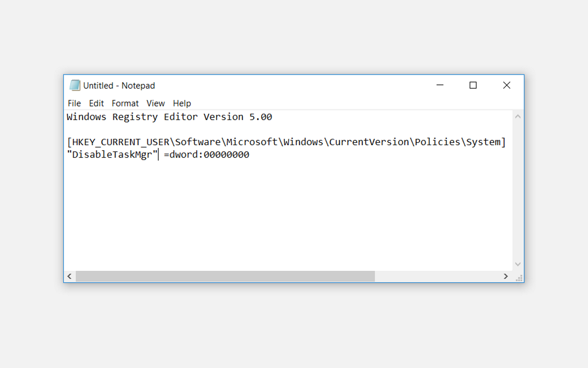Open the File menu
This screenshot has width=588, height=368.
coord(74,103)
